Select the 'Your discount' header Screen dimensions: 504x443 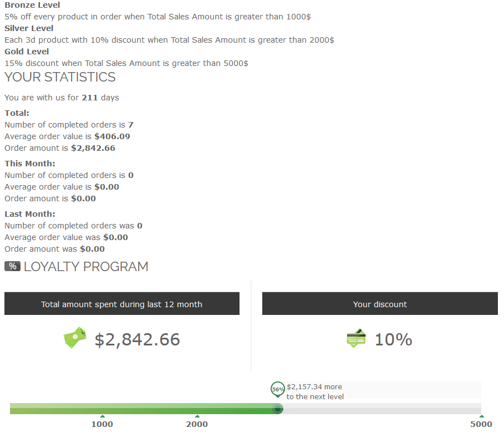(x=380, y=304)
